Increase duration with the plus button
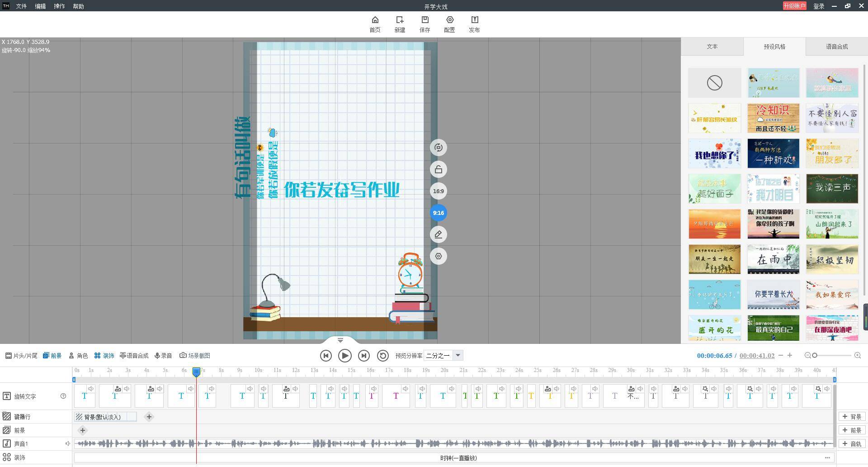The width and height of the screenshot is (868, 467). coord(790,355)
